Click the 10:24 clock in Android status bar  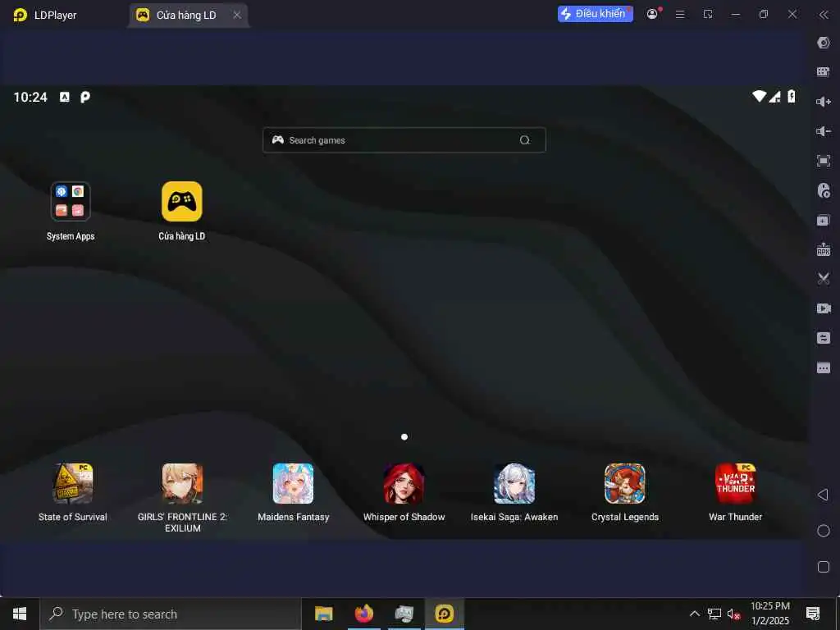[30, 97]
